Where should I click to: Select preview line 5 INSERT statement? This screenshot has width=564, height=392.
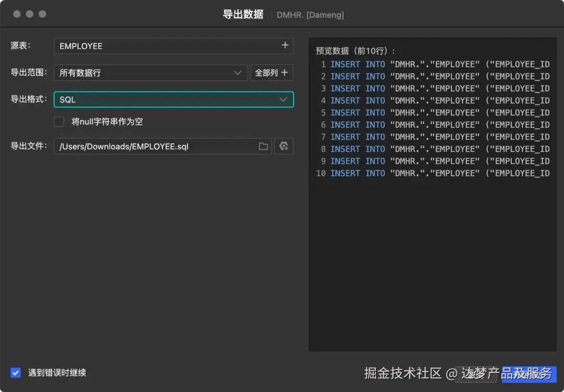(440, 113)
